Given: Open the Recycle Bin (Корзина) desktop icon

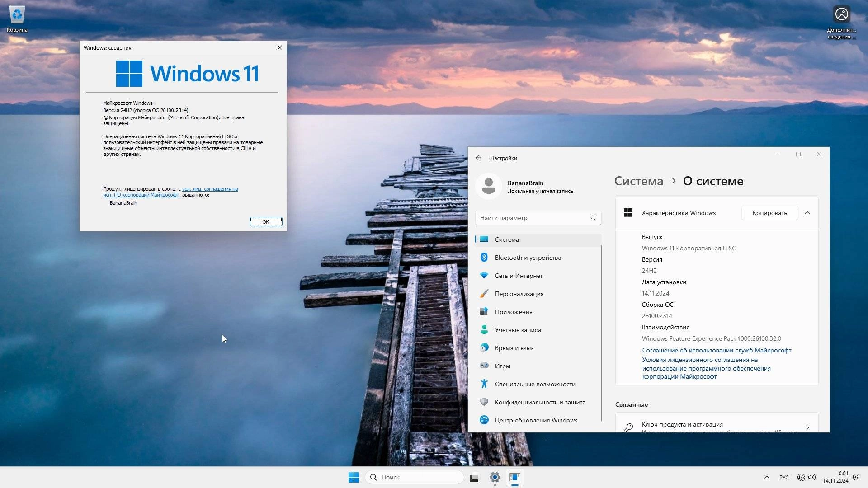Looking at the screenshot, I should [x=17, y=19].
